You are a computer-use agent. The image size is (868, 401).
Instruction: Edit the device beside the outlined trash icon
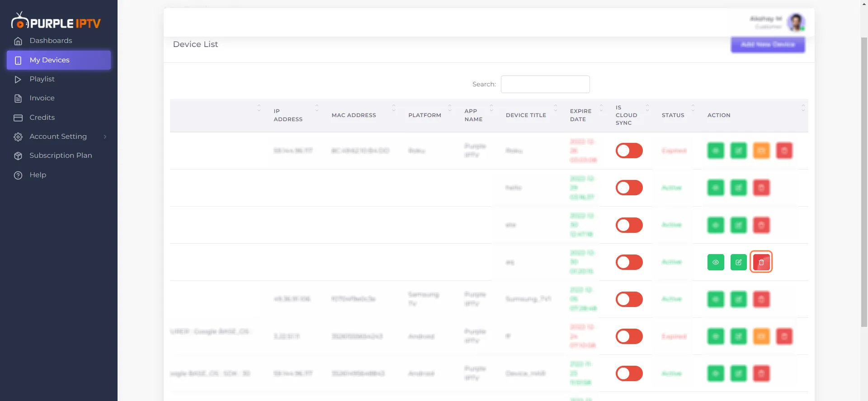tap(739, 262)
